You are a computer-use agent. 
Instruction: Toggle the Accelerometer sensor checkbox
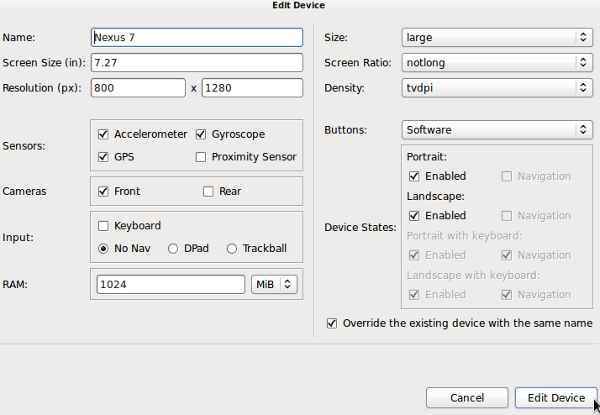tap(103, 134)
